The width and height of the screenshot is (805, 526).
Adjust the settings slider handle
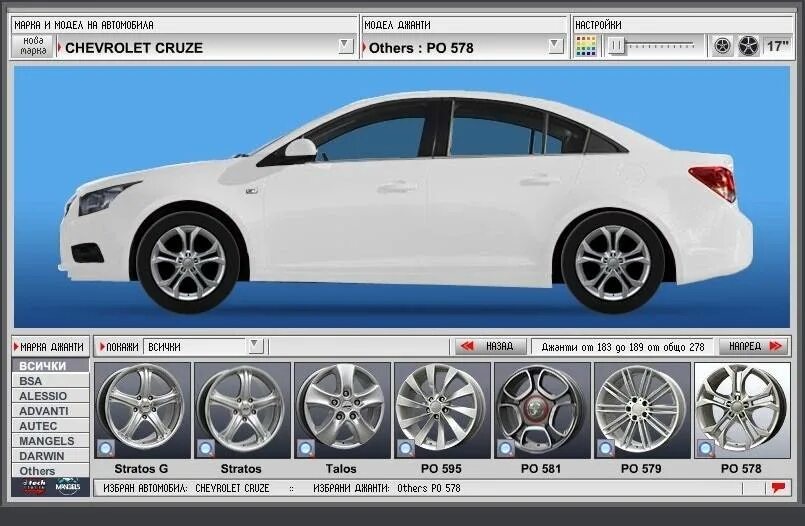pyautogui.click(x=616, y=46)
